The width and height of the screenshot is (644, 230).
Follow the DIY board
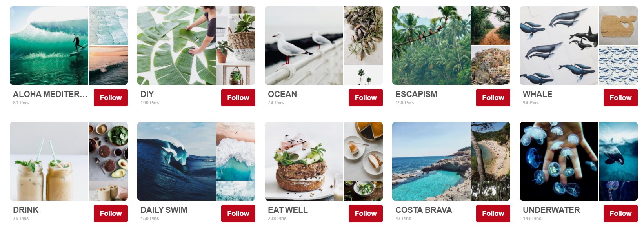point(238,98)
